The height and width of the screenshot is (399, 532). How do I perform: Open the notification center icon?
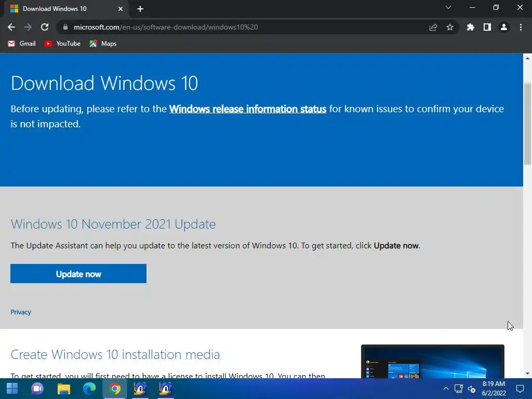click(520, 389)
